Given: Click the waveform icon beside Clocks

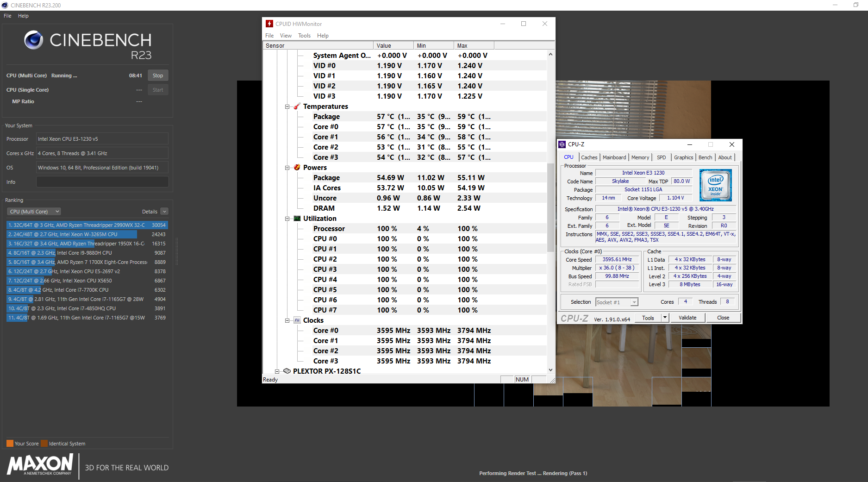Looking at the screenshot, I should pyautogui.click(x=297, y=320).
